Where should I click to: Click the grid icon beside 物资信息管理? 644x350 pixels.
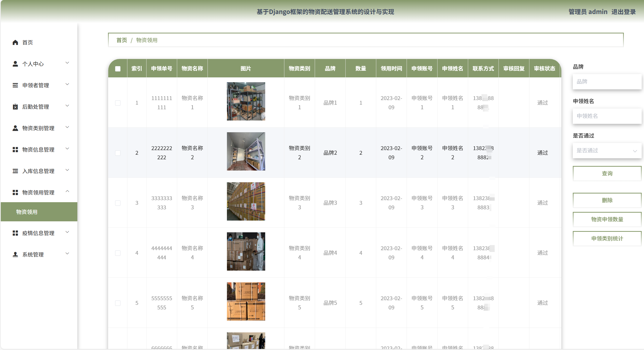point(15,150)
